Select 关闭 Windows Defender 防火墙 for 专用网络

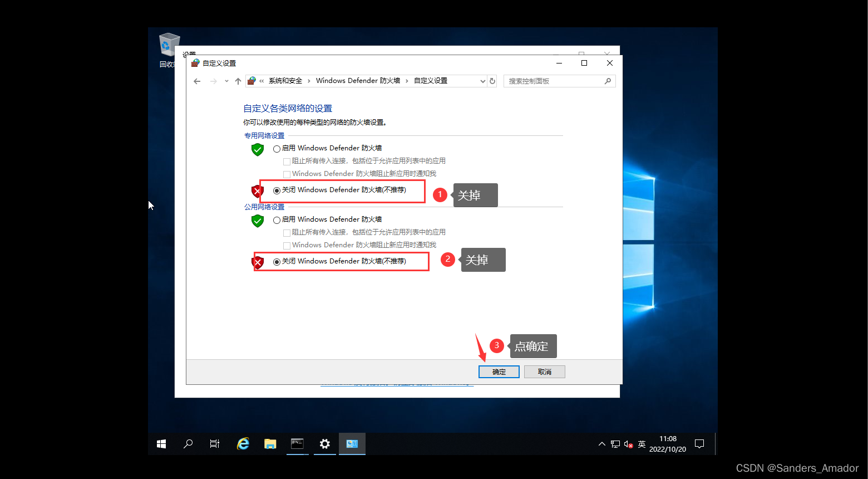(277, 190)
